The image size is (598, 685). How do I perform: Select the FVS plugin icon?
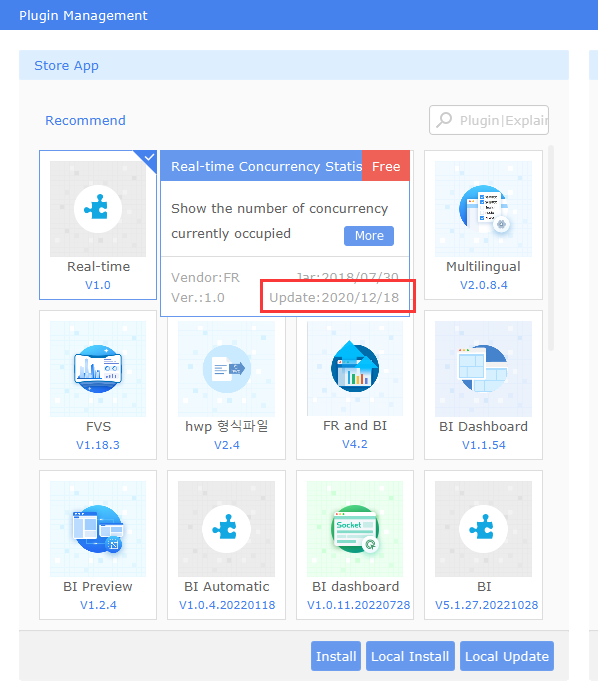[x=98, y=369]
